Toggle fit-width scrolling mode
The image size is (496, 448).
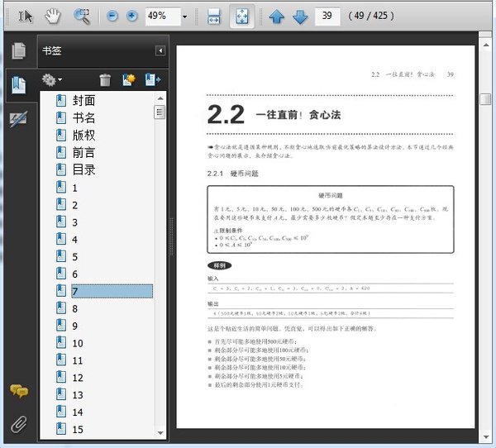click(x=214, y=16)
